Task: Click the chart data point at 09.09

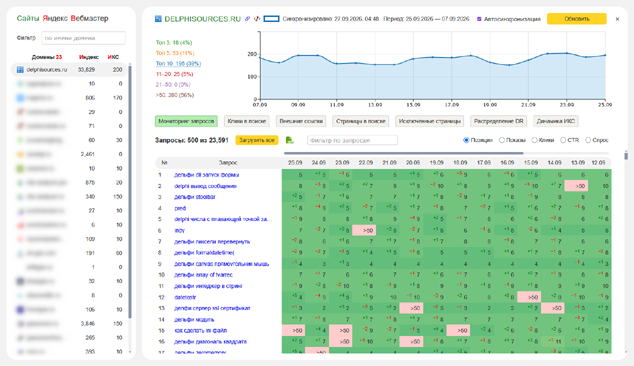Action: coord(298,55)
